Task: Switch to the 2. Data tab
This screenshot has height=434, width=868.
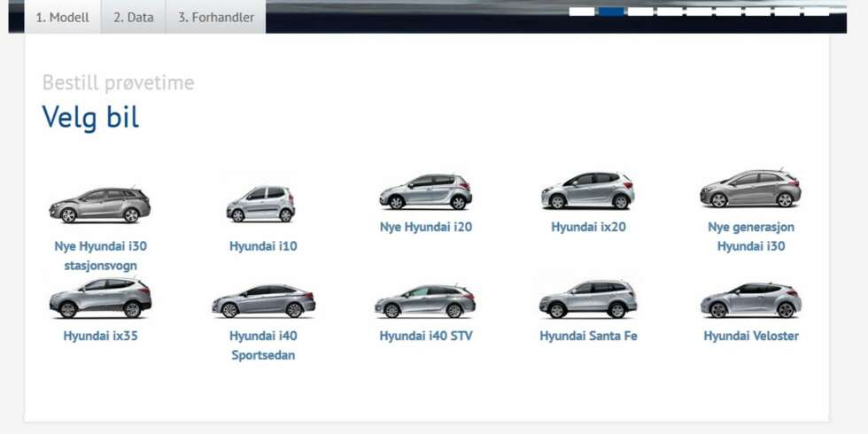Action: point(134,17)
